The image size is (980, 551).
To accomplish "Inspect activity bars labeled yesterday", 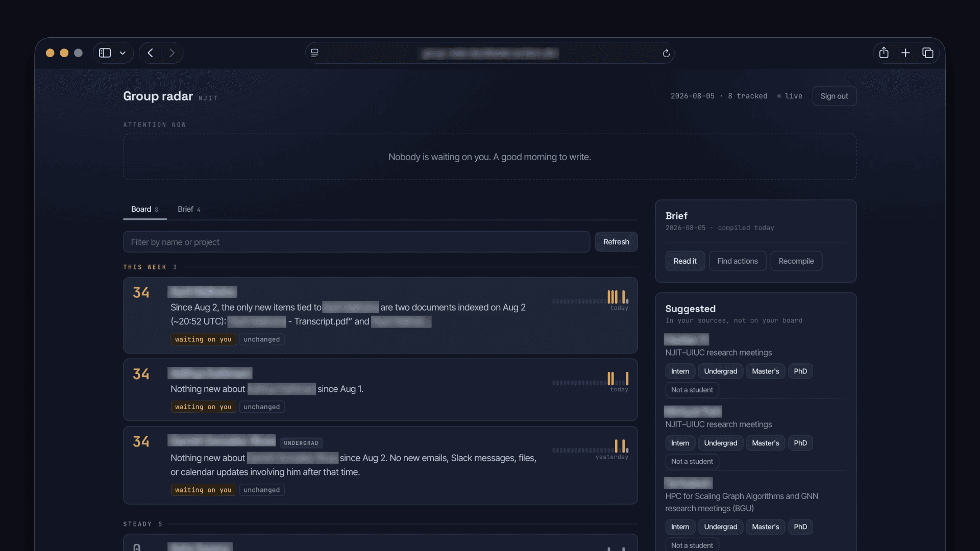I will tap(591, 446).
